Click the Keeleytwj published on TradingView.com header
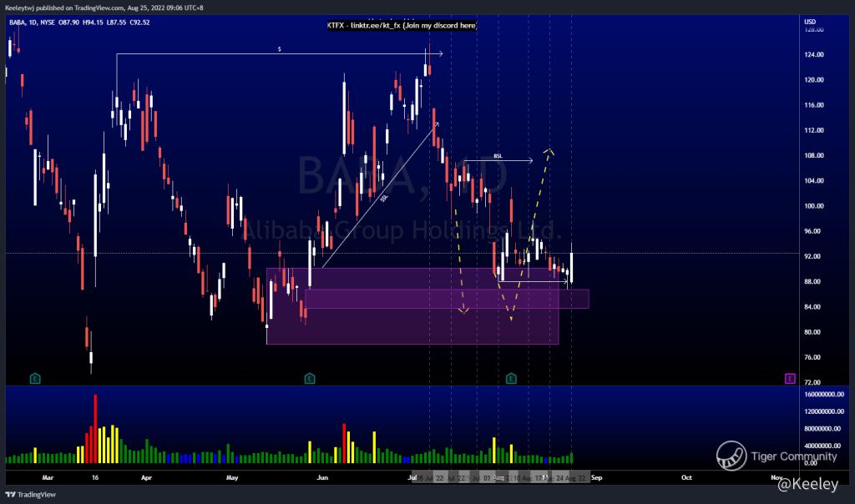This screenshot has width=855, height=504. (104, 8)
